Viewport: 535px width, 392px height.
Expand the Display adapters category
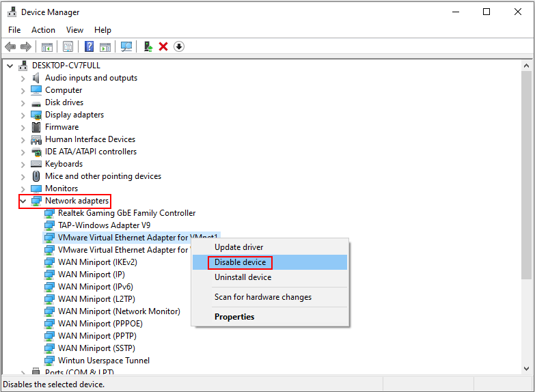pyautogui.click(x=23, y=115)
